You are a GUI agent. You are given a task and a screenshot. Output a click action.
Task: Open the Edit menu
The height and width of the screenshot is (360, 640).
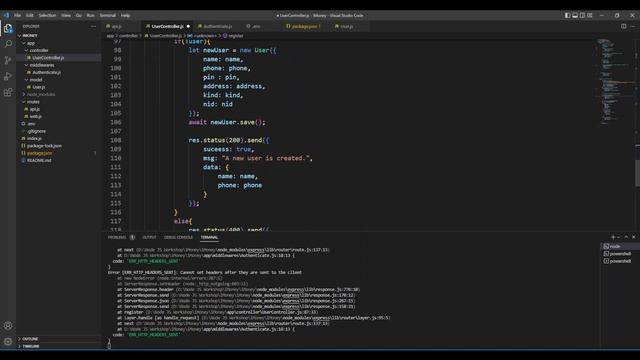30,15
